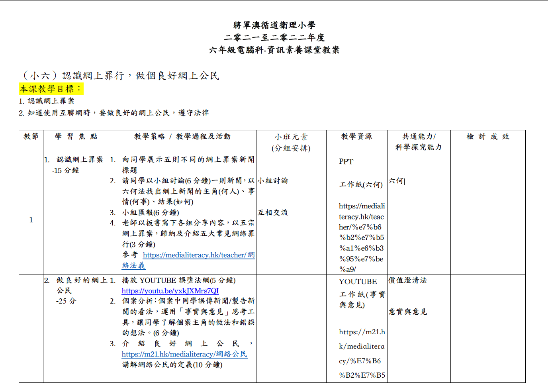Select the 共通能力/科學探究能力 header cell
The height and width of the screenshot is (392, 548).
coord(419,142)
